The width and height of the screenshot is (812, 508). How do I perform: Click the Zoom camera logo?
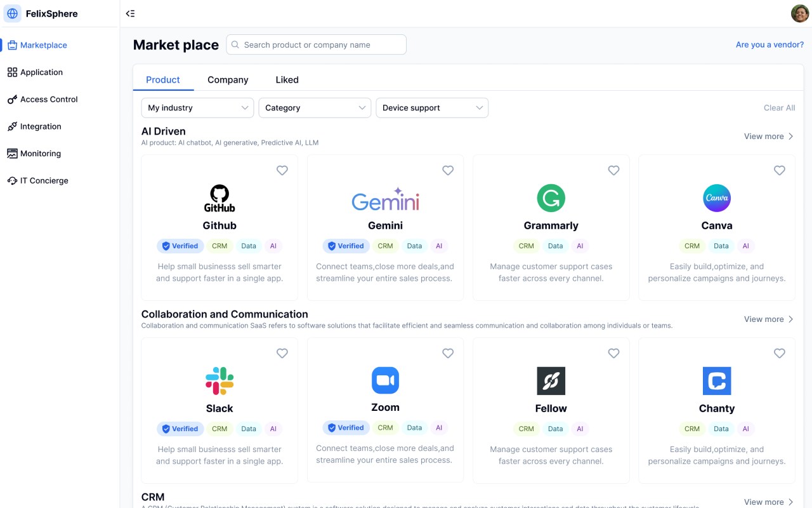[385, 380]
